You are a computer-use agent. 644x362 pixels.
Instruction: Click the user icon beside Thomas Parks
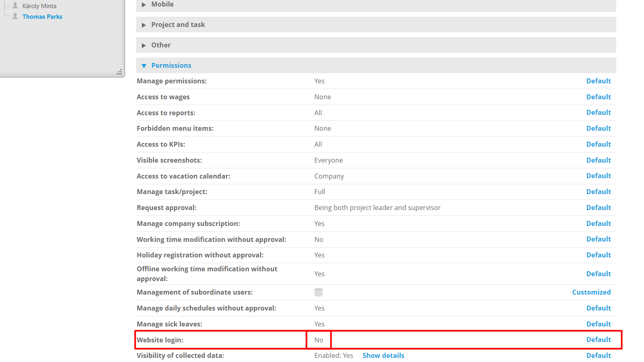click(15, 16)
